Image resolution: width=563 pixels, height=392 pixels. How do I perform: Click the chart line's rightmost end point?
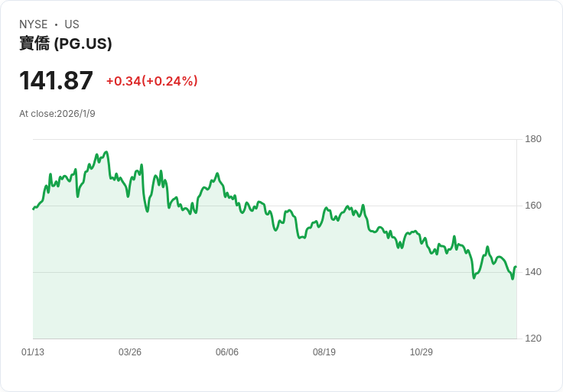tap(516, 267)
